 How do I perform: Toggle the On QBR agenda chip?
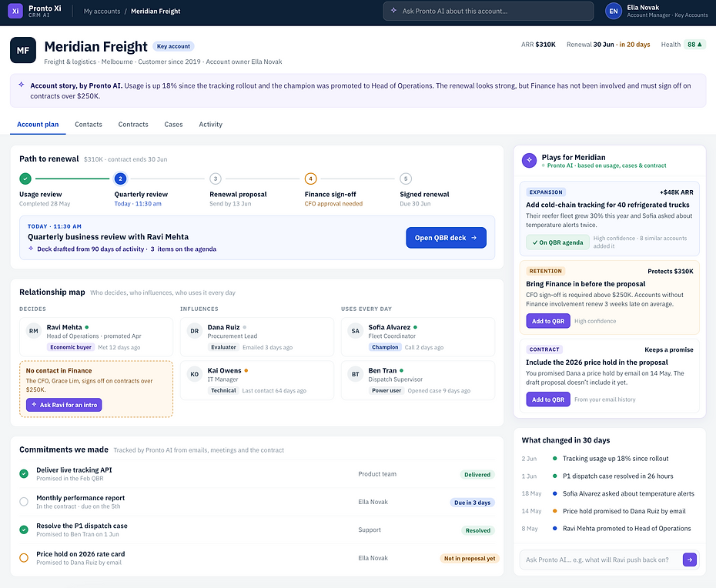click(557, 242)
